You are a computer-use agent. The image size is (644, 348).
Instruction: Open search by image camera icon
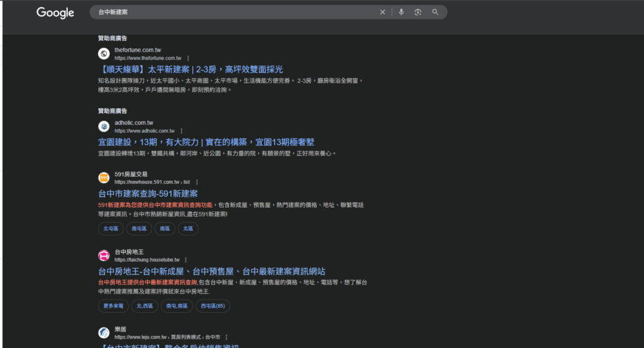pyautogui.click(x=418, y=13)
